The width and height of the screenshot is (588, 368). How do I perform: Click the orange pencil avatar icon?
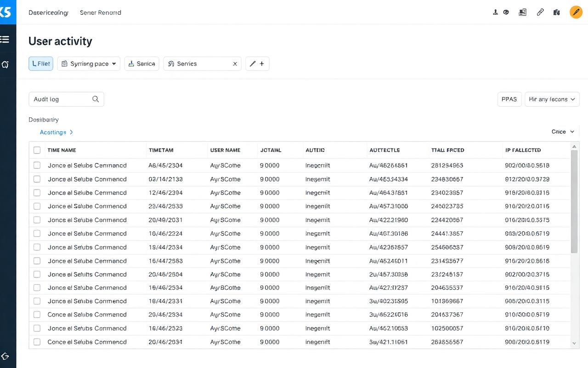[x=576, y=12]
